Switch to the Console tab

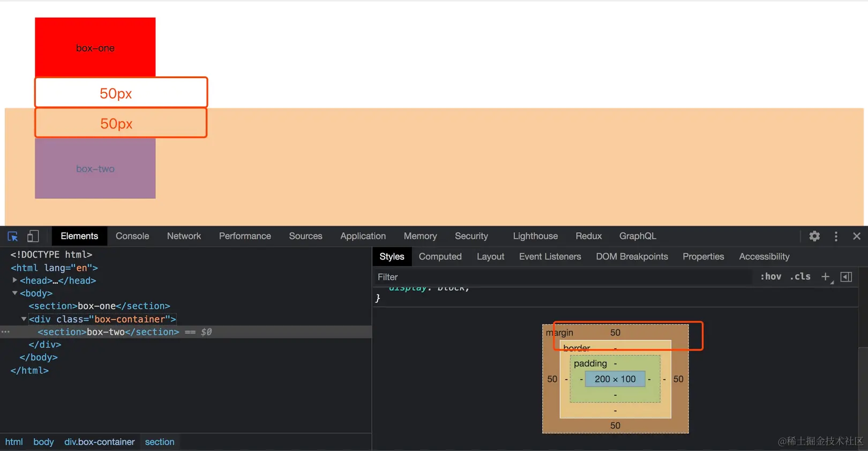tap(132, 236)
